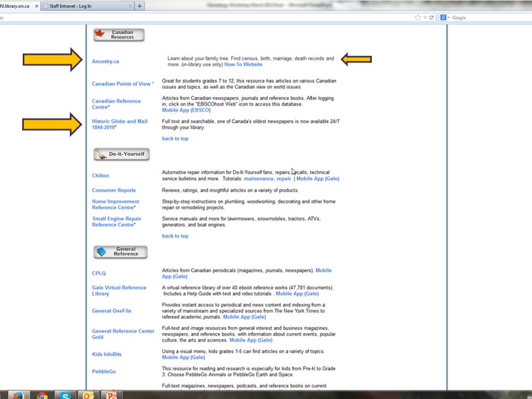This screenshot has width=532, height=399.
Task: Open Kids InfoBits link
Action: click(106, 354)
